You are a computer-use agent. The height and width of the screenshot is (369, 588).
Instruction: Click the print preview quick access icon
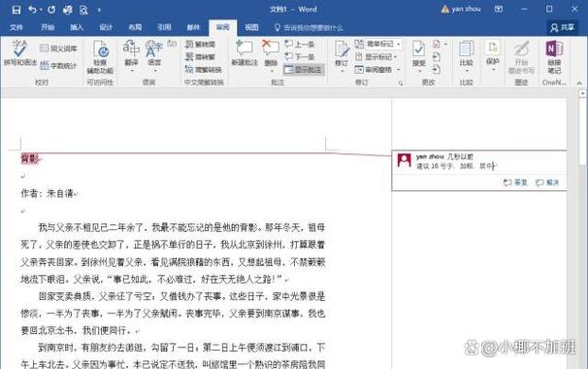pos(83,10)
